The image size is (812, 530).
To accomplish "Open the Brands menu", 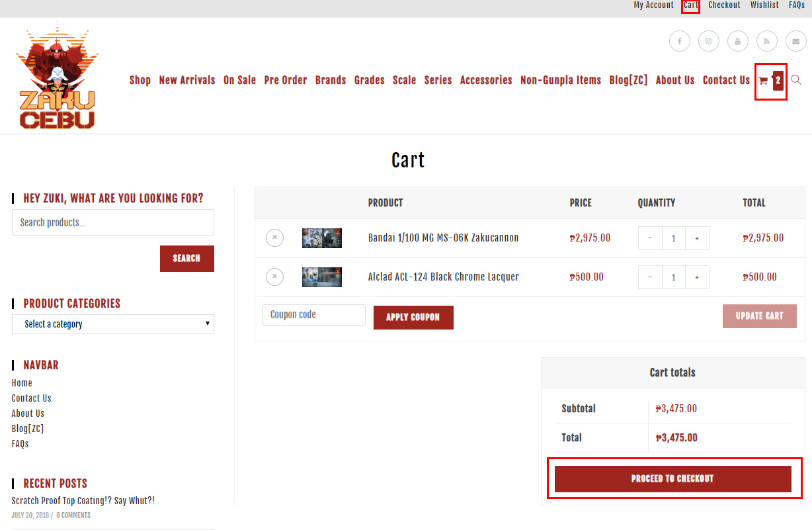I will 331,80.
